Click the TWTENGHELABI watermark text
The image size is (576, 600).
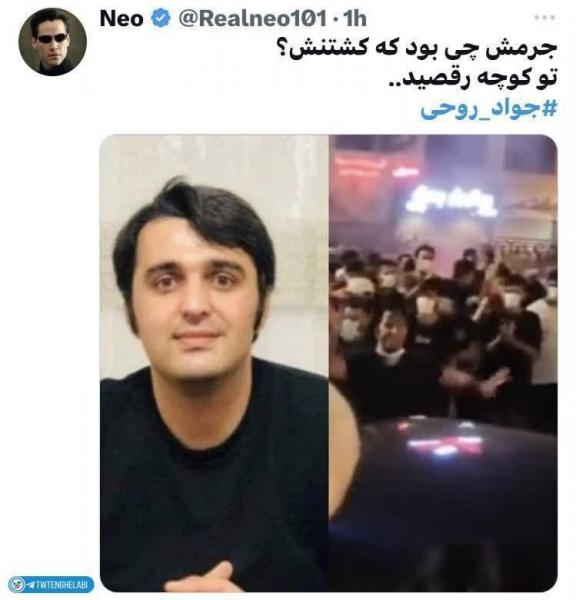(x=62, y=585)
